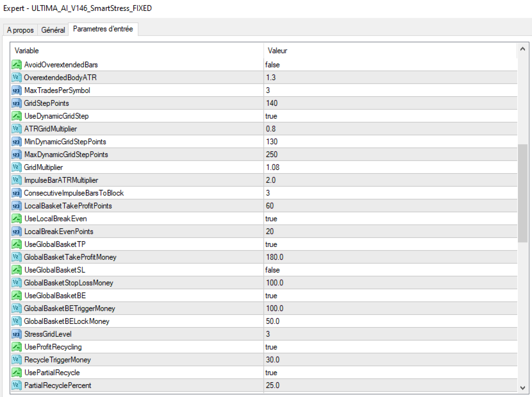Image resolution: width=532 pixels, height=397 pixels.
Task: Click the StressGridLevel integer type icon
Action: (17, 334)
